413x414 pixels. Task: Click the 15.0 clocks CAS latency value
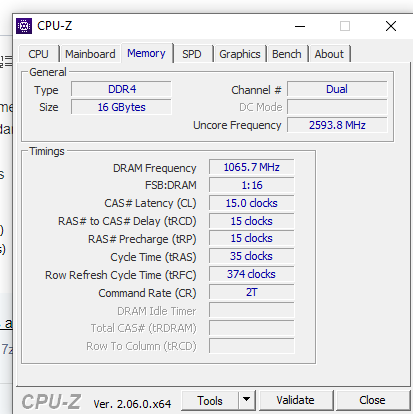(252, 203)
